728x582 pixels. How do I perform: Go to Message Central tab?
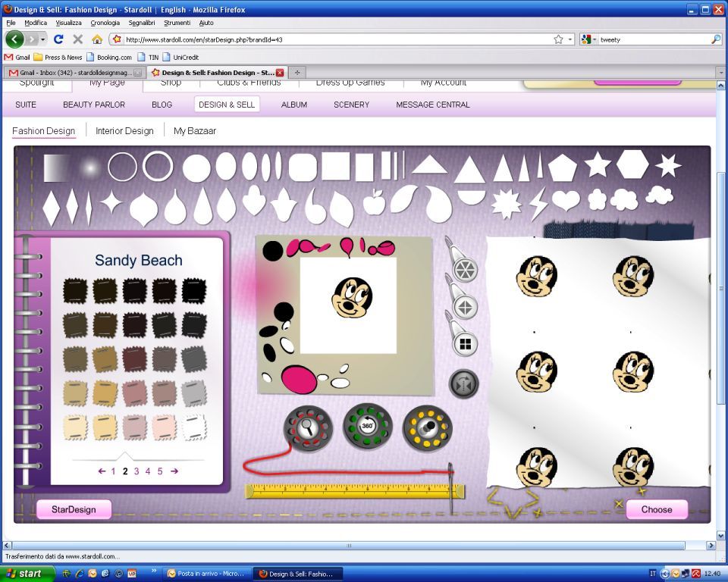[433, 105]
